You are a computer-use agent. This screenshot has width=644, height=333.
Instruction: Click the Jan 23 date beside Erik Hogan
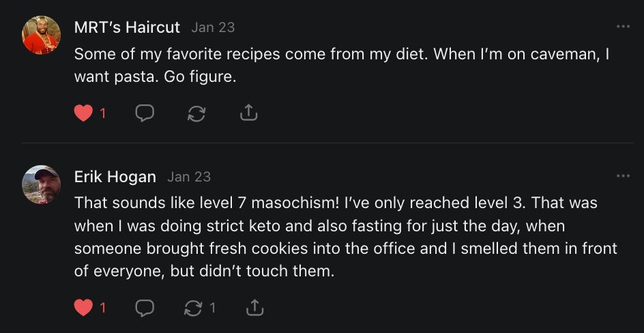189,177
